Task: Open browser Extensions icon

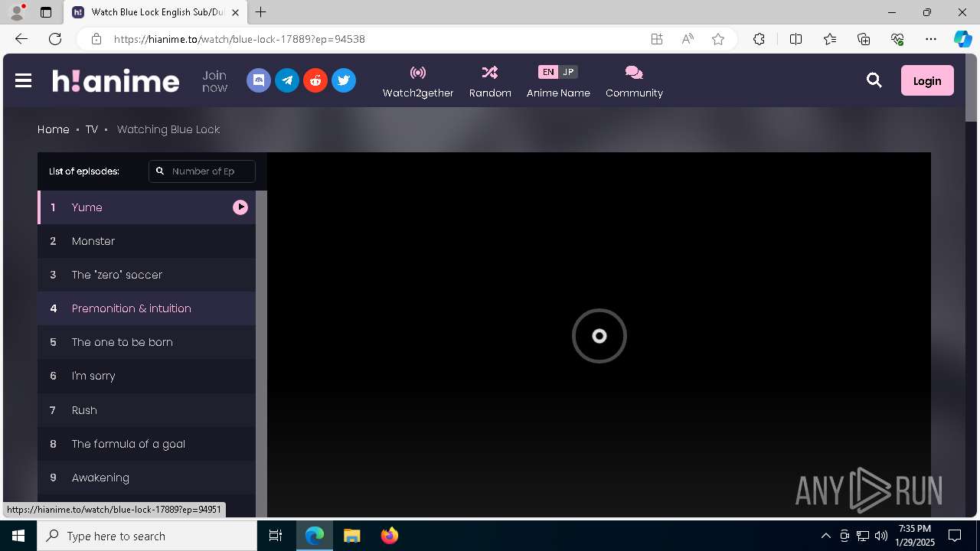Action: coord(759,39)
